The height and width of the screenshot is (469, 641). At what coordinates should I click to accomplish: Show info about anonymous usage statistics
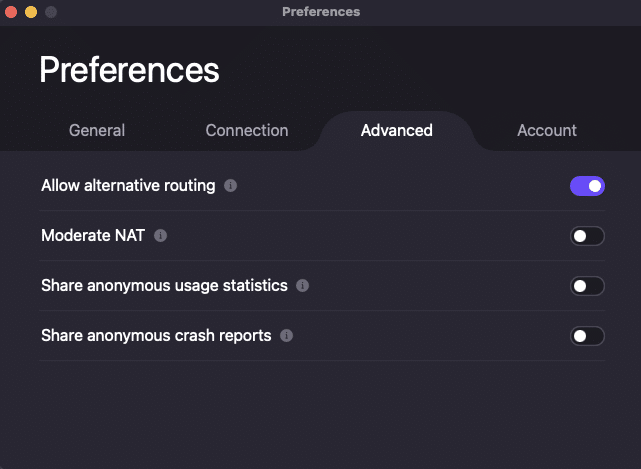click(303, 285)
